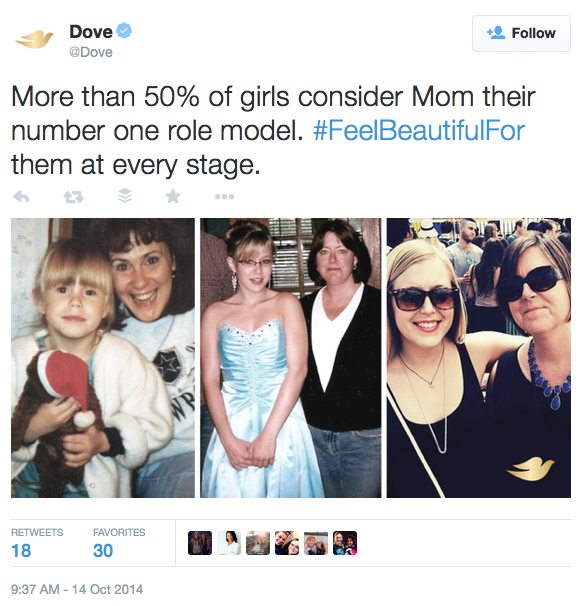Click the last avatar in favoriters row
This screenshot has height=606, width=581.
click(345, 543)
